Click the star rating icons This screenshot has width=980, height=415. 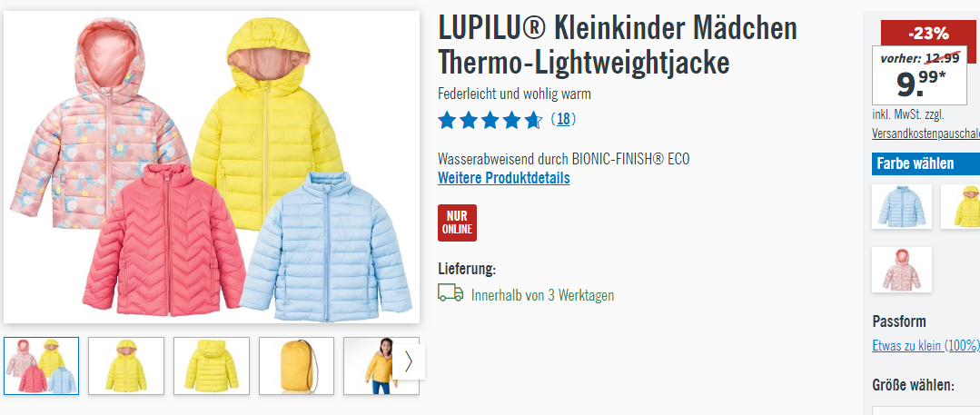[490, 119]
